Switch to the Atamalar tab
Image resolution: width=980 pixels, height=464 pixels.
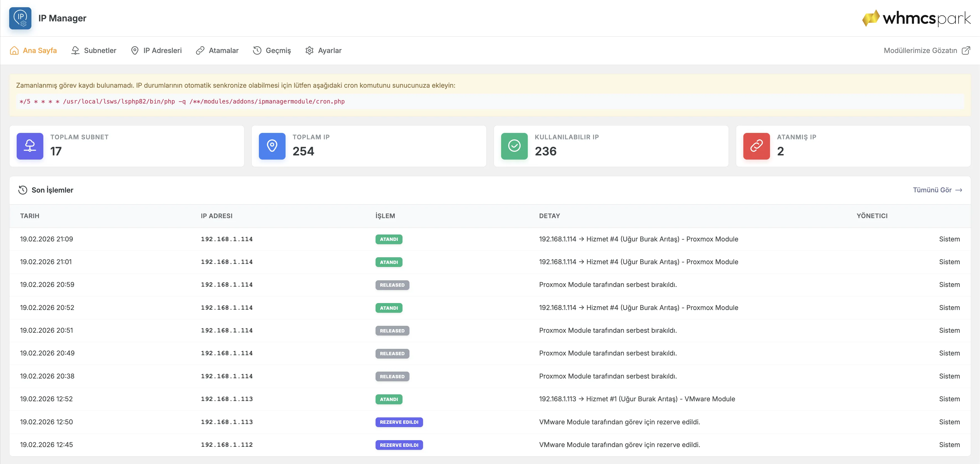[x=217, y=51]
